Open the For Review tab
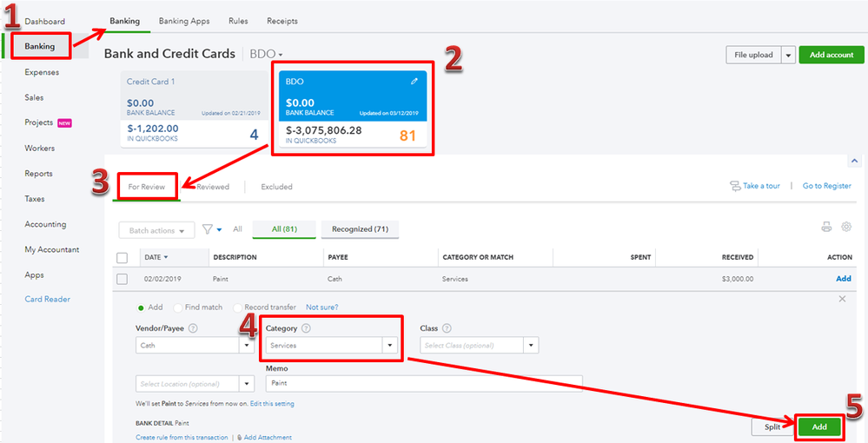This screenshot has width=868, height=443. click(x=147, y=187)
